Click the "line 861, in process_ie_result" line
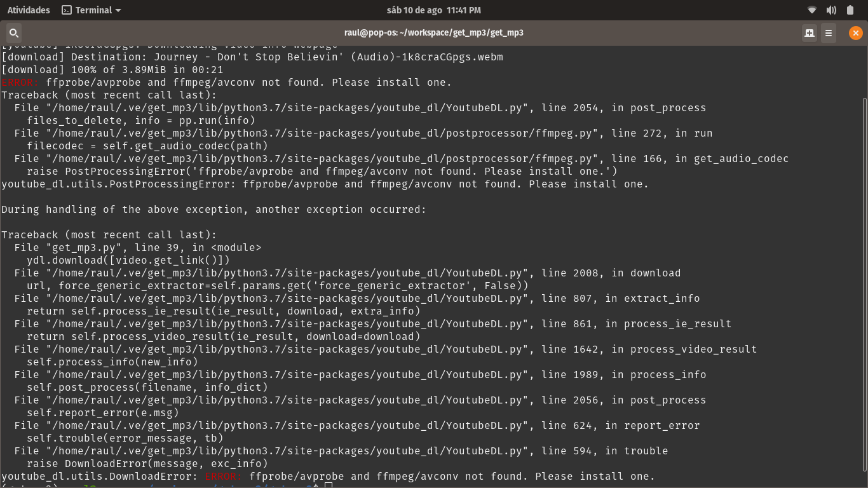Image resolution: width=868 pixels, height=488 pixels. click(x=373, y=324)
